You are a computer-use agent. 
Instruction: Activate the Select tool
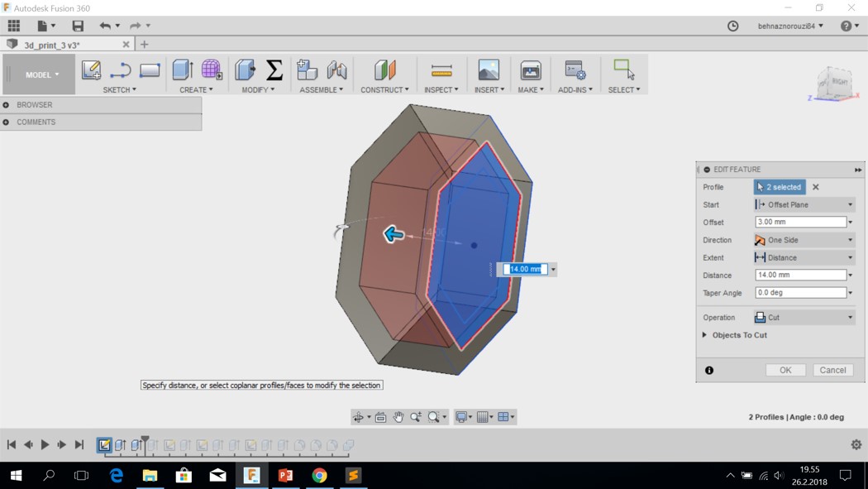click(x=624, y=70)
